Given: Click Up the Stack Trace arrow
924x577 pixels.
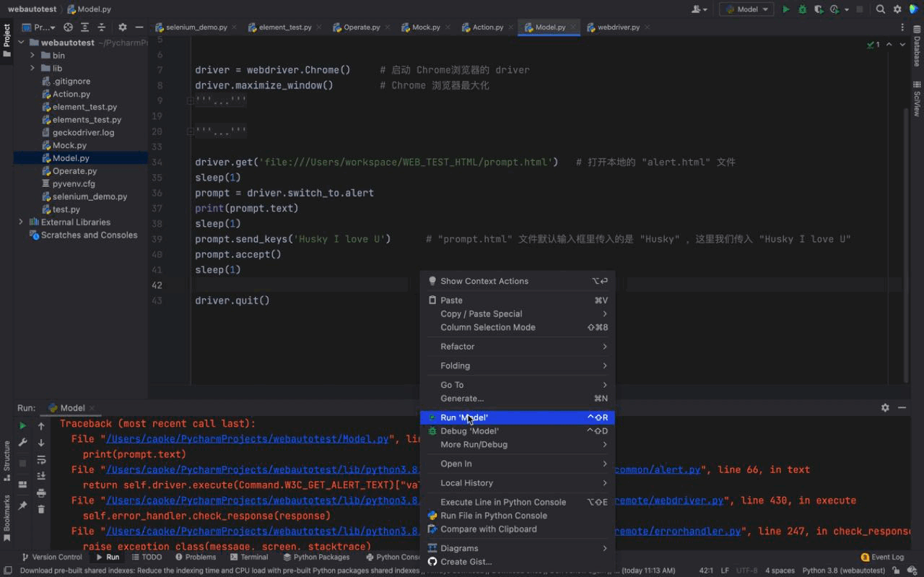Looking at the screenshot, I should (41, 426).
